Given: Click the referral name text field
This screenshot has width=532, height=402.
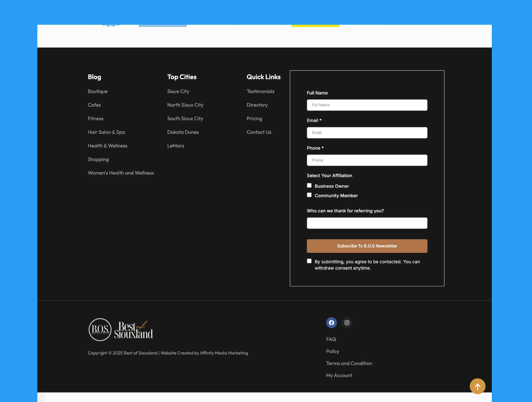Looking at the screenshot, I should (367, 223).
